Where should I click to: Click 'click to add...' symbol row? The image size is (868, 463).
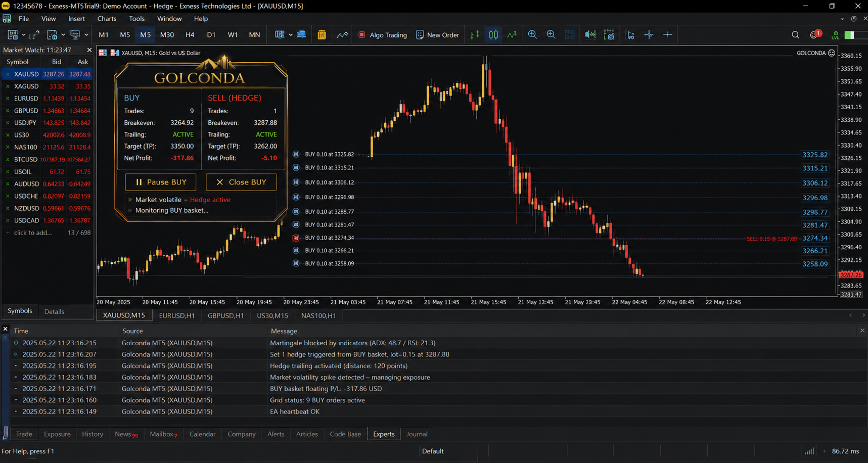(48, 233)
